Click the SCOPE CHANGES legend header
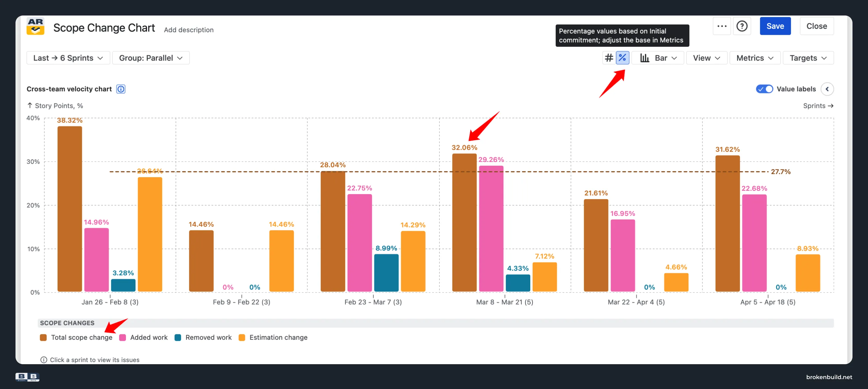868x389 pixels. [x=67, y=323]
